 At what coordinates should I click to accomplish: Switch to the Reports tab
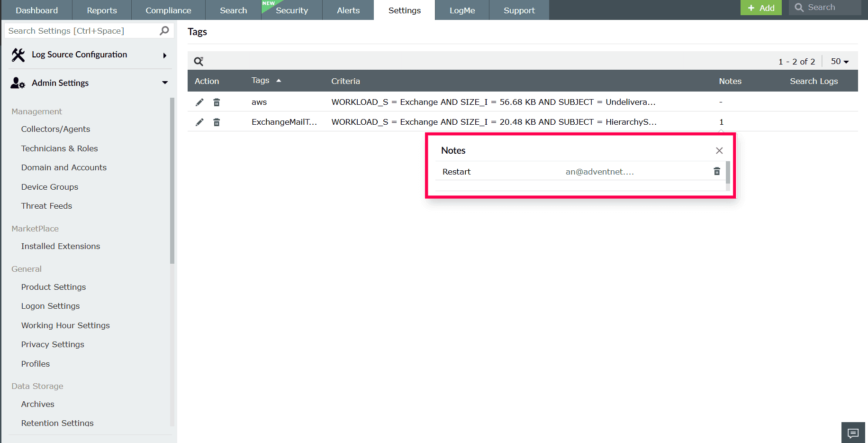pyautogui.click(x=102, y=10)
